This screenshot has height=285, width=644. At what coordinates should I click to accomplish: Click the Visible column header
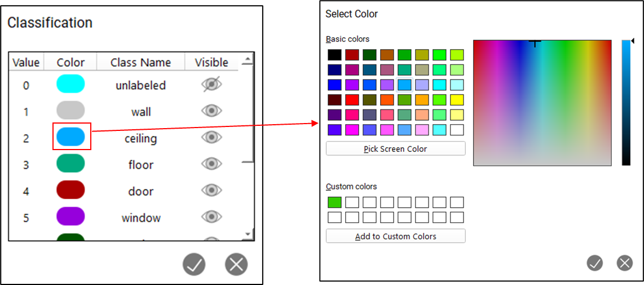click(x=211, y=62)
